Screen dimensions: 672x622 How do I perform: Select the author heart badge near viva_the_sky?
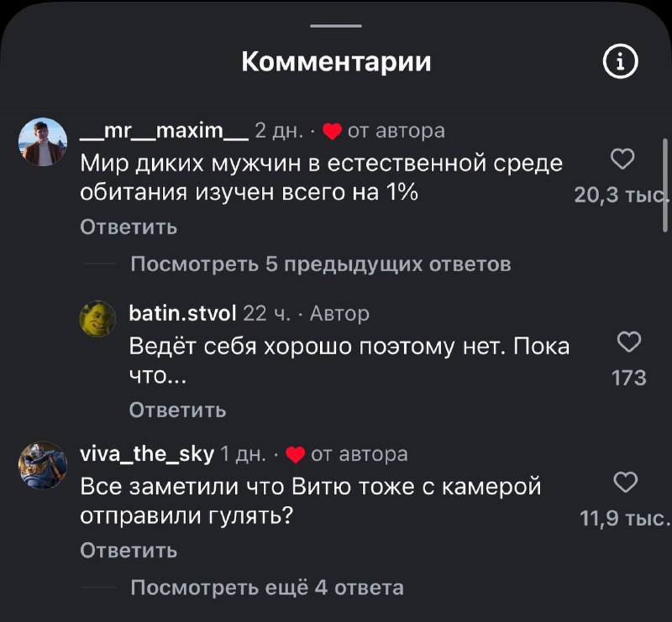(x=296, y=455)
